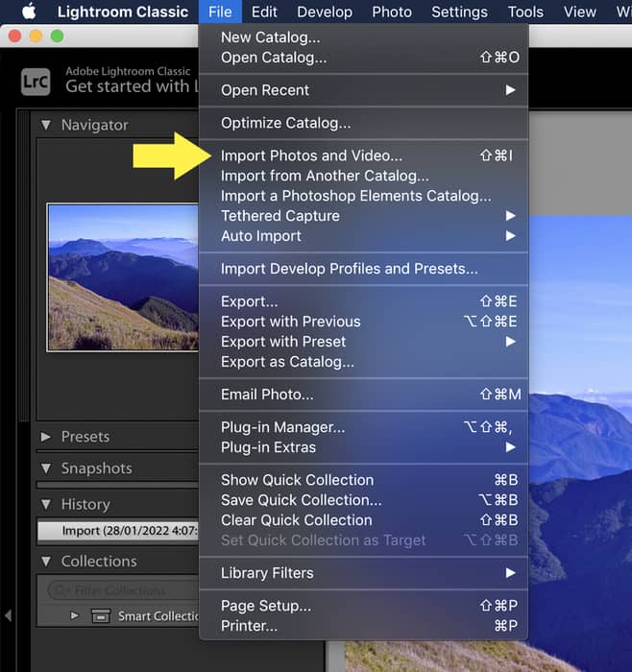This screenshot has width=632, height=672.
Task: Click the Smart Collections folder icon
Action: click(101, 616)
